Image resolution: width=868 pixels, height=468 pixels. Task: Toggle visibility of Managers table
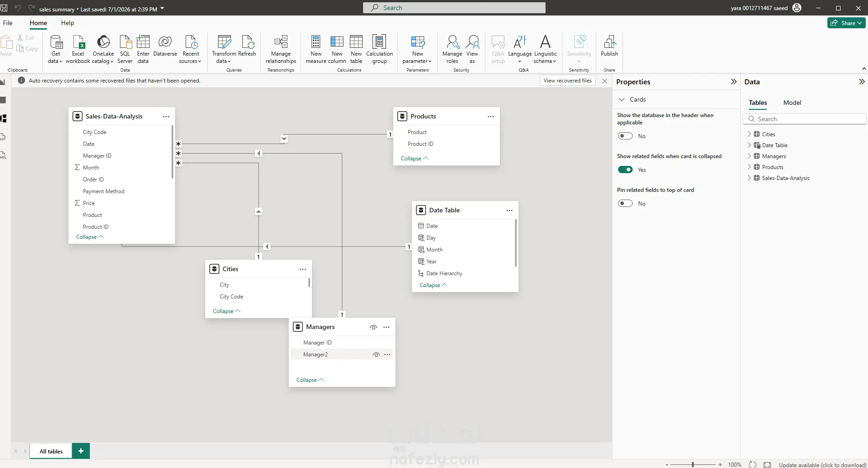click(374, 327)
